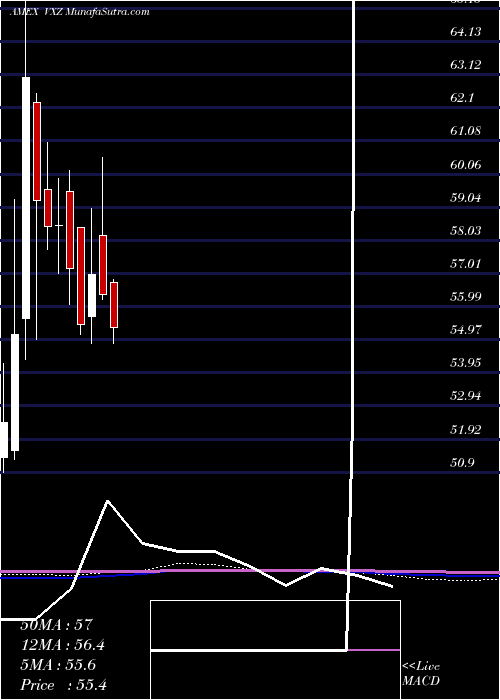Select the tallest white candlestick body

point(26,198)
